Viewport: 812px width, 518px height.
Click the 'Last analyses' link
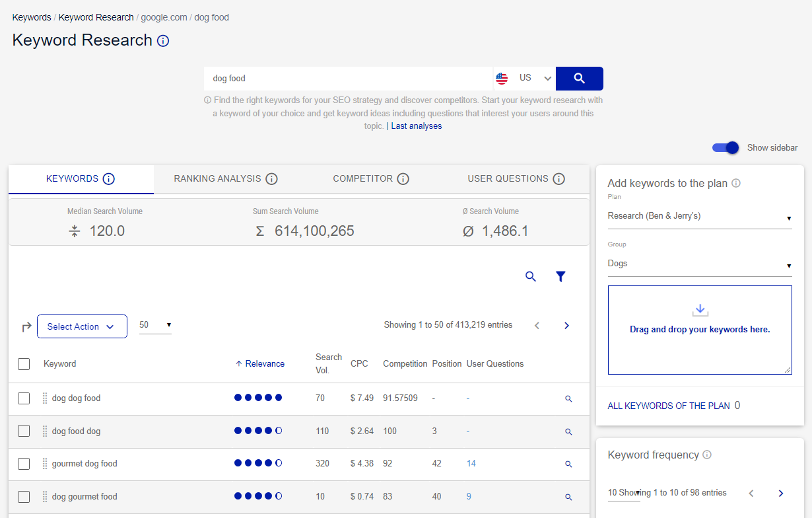tap(416, 126)
